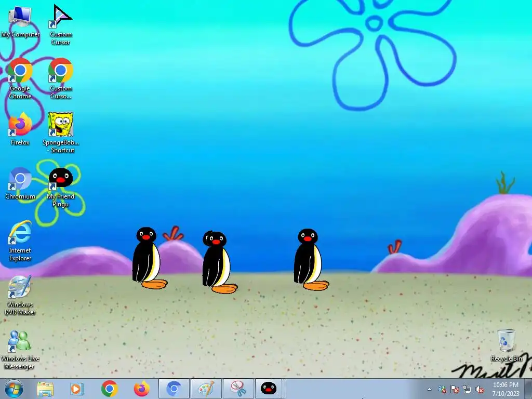This screenshot has height=399, width=532.
Task: Open the Chromium desktop shortcut
Action: point(20,183)
